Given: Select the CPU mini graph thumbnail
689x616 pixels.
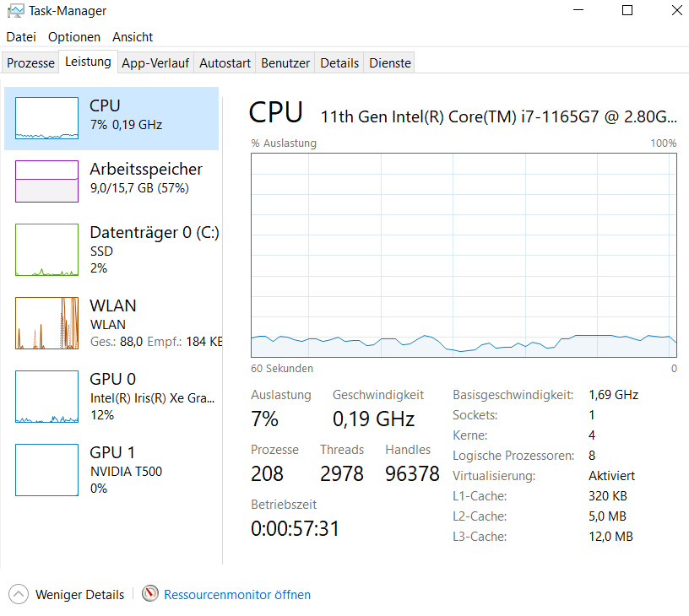Looking at the screenshot, I should 46,118.
